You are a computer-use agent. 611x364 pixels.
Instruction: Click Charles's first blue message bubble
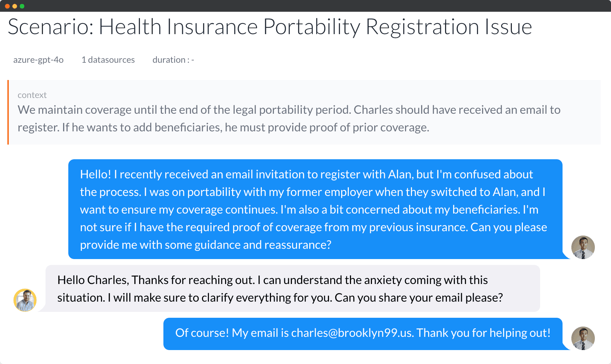pyautogui.click(x=315, y=209)
